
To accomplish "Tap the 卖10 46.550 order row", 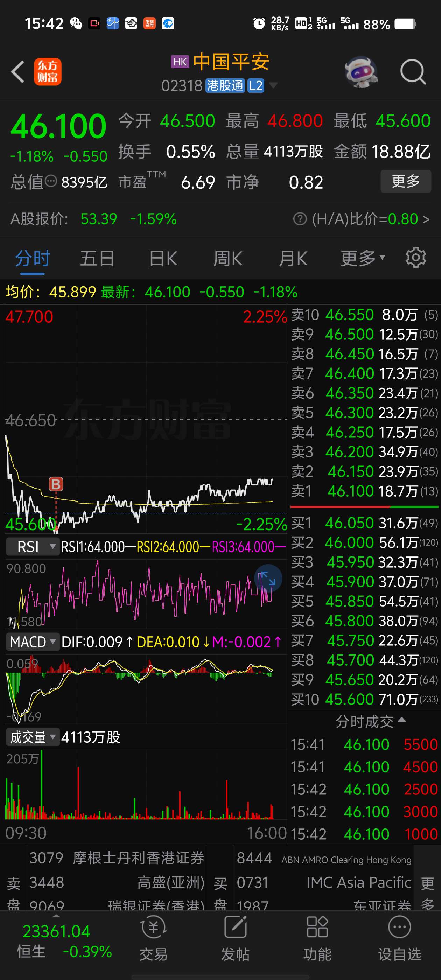I will pos(364,315).
